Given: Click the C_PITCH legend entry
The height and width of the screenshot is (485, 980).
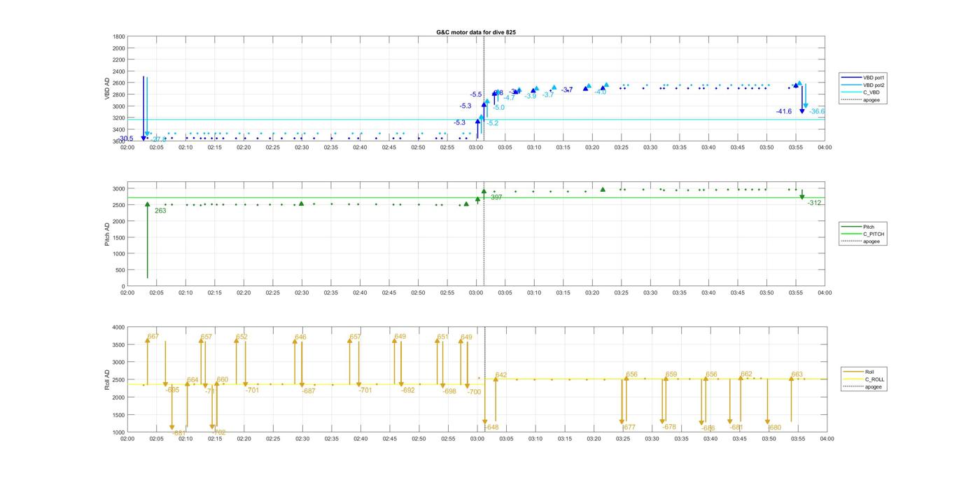Looking at the screenshot, I should (x=863, y=234).
